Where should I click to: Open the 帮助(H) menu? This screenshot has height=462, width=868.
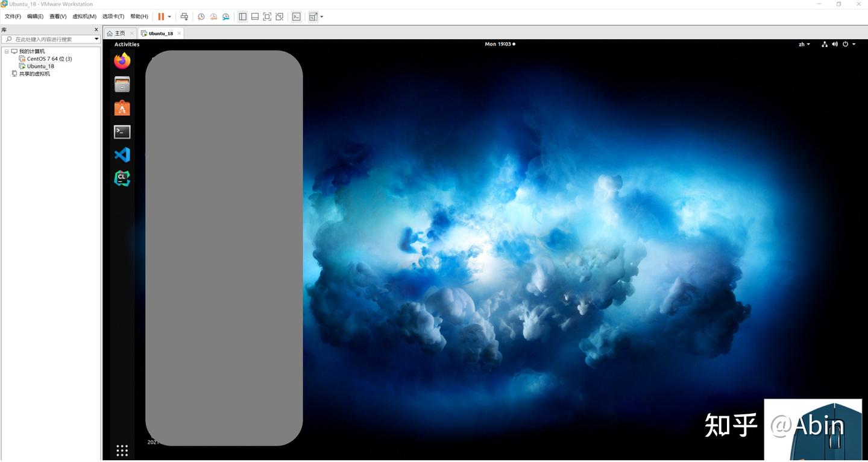[x=139, y=17]
